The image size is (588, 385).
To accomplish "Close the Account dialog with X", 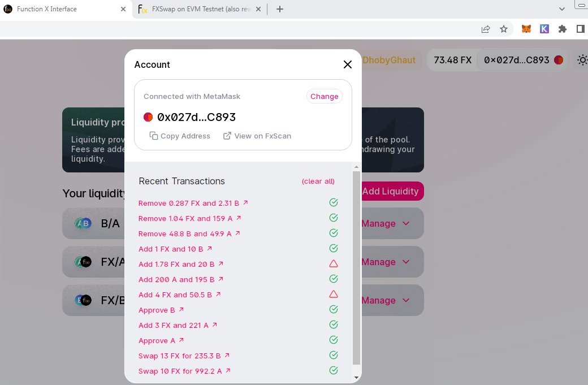I will [x=348, y=64].
